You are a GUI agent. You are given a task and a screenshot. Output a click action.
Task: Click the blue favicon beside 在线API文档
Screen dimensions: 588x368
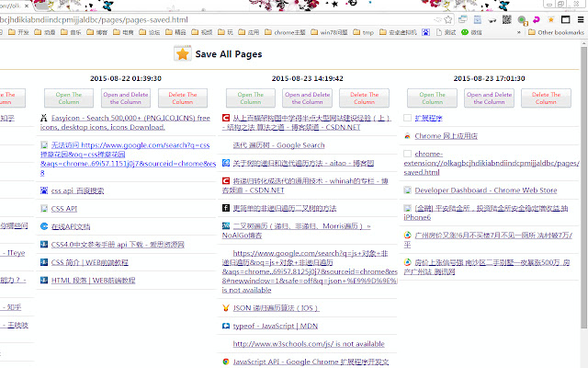(44, 226)
